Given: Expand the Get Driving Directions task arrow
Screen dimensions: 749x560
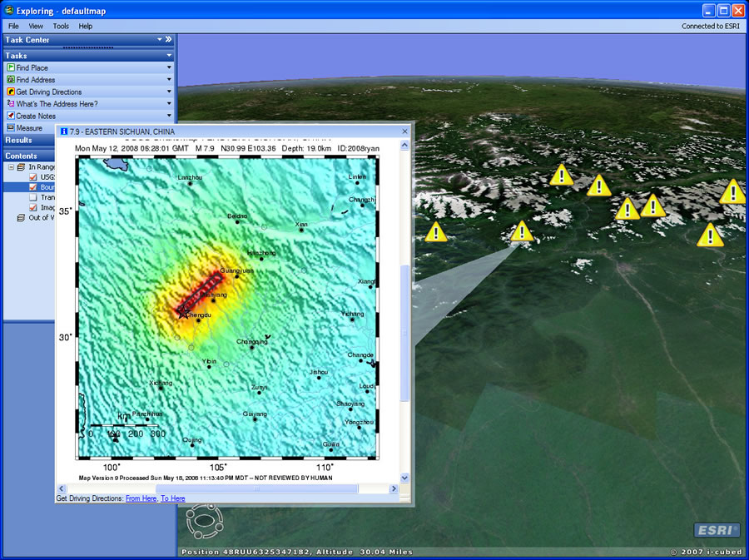Looking at the screenshot, I should pos(169,92).
